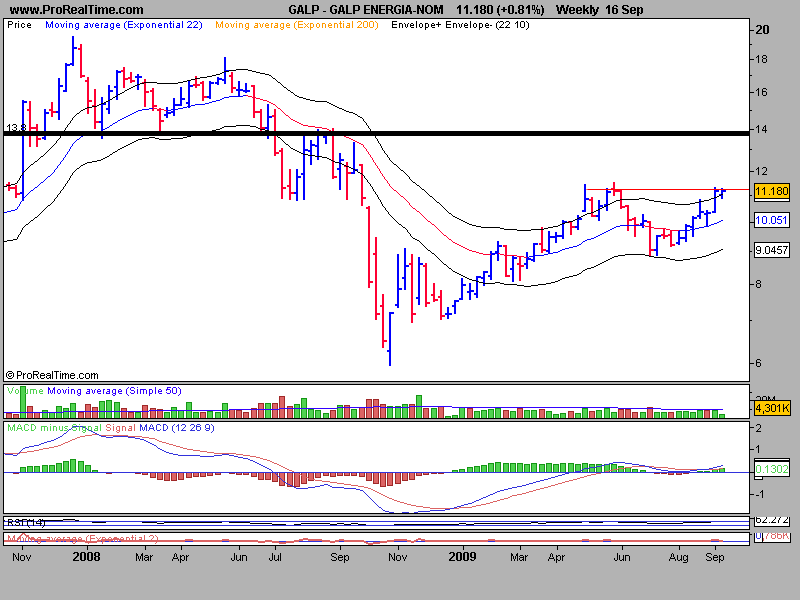This screenshot has width=800, height=600.
Task: Click the www.ProRealTime.com header text
Action: (77, 10)
